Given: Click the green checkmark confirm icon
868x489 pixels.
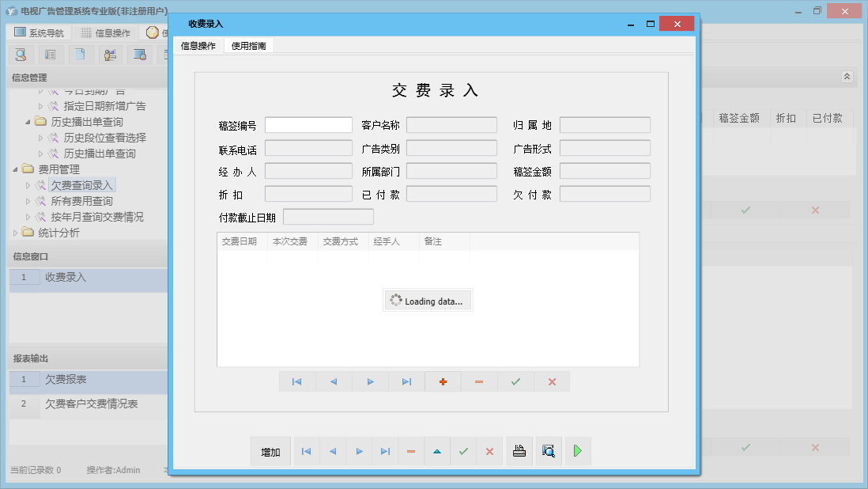Looking at the screenshot, I should (515, 381).
